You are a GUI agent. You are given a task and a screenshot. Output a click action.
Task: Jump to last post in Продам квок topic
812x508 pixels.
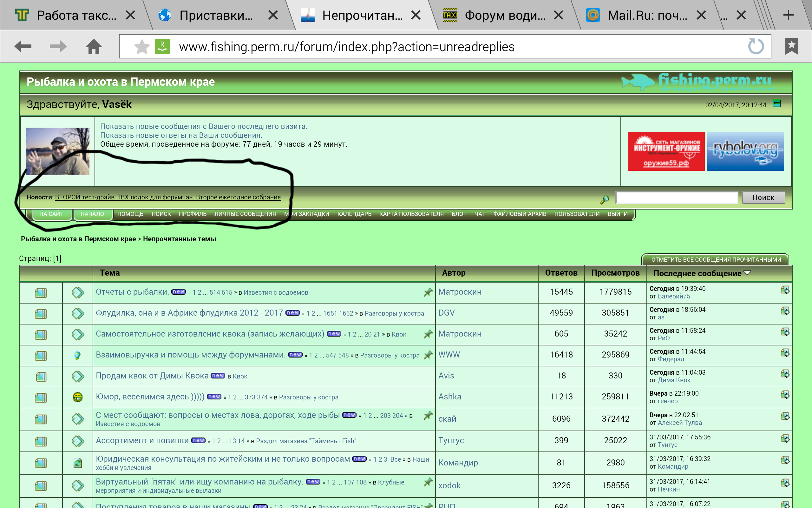[x=785, y=374]
